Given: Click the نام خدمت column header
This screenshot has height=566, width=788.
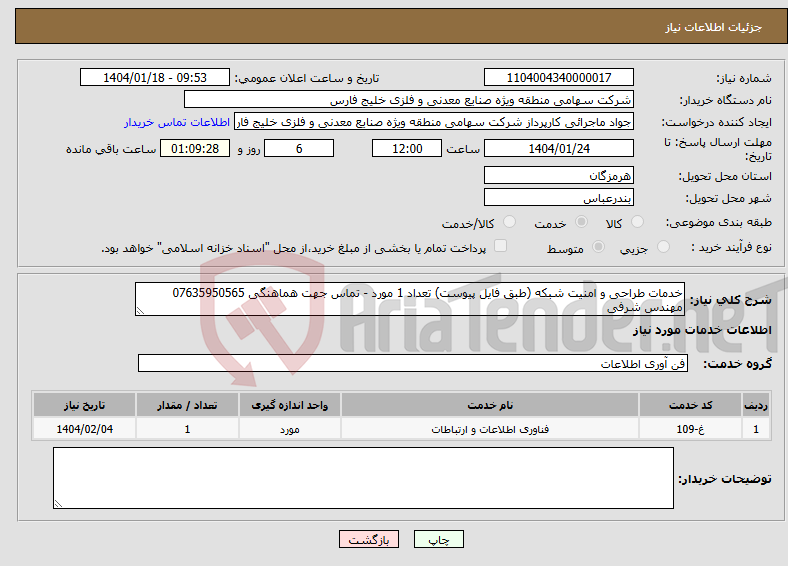Looking at the screenshot, I should pos(490,405).
